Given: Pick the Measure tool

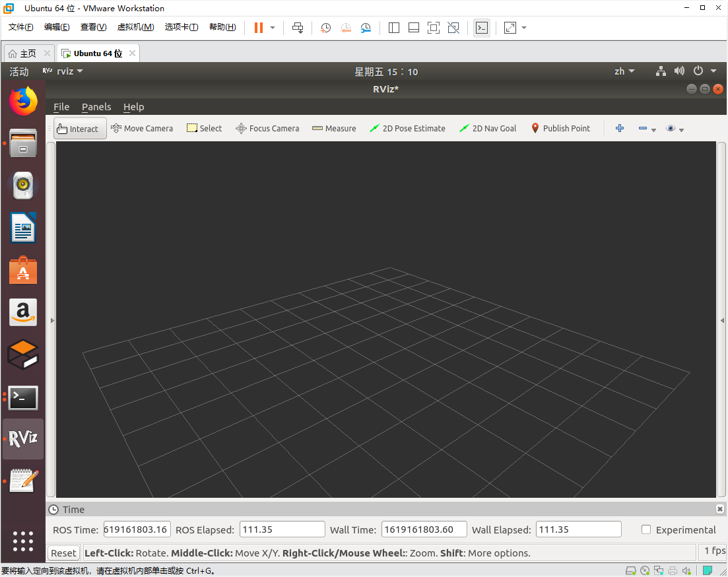Looking at the screenshot, I should click(334, 129).
